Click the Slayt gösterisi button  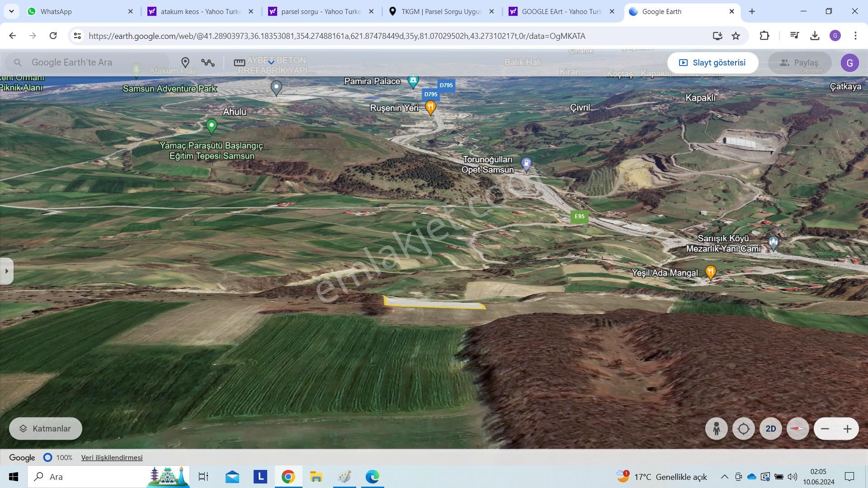point(712,63)
